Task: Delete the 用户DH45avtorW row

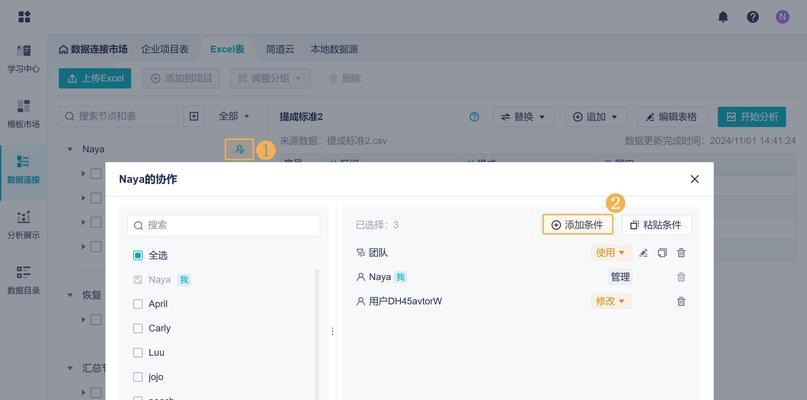Action: [681, 301]
